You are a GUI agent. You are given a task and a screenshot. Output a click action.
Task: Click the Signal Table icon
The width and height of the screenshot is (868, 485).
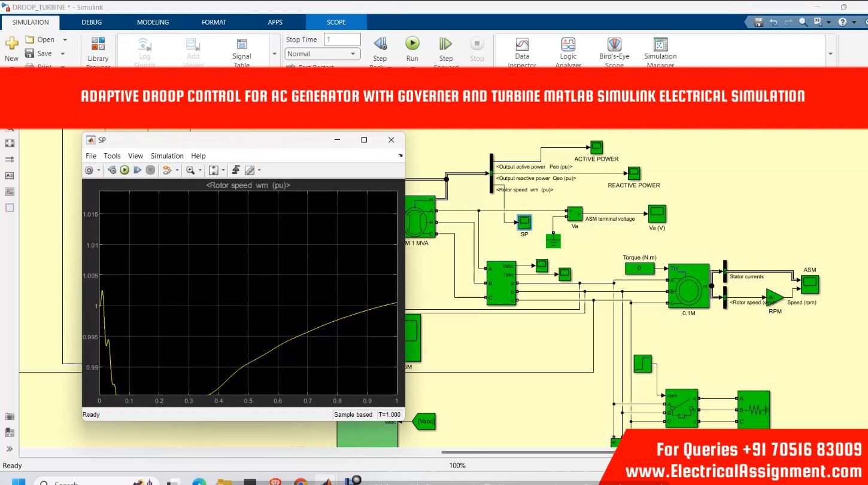click(x=242, y=45)
